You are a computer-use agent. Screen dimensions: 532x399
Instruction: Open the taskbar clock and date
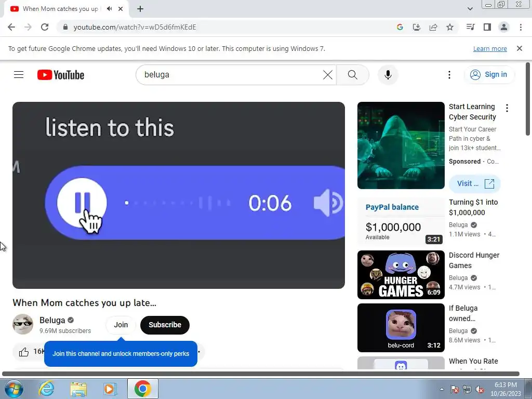(x=506, y=389)
